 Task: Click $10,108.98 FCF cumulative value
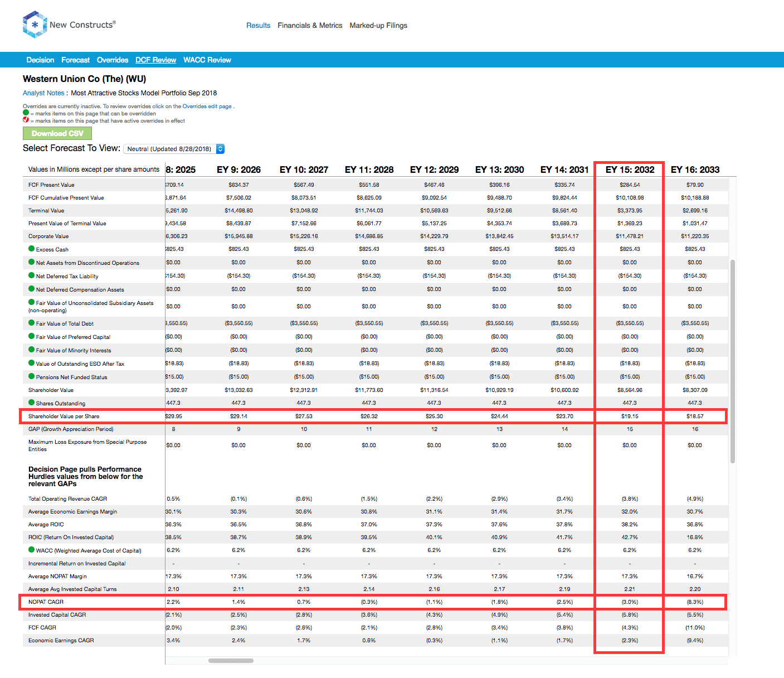pyautogui.click(x=630, y=197)
